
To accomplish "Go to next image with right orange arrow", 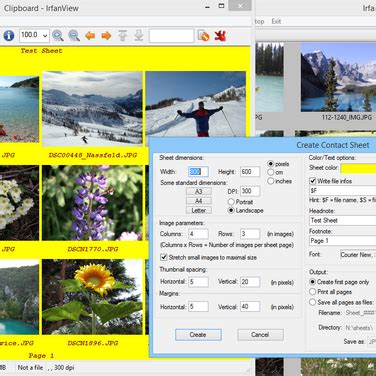I will (106, 35).
